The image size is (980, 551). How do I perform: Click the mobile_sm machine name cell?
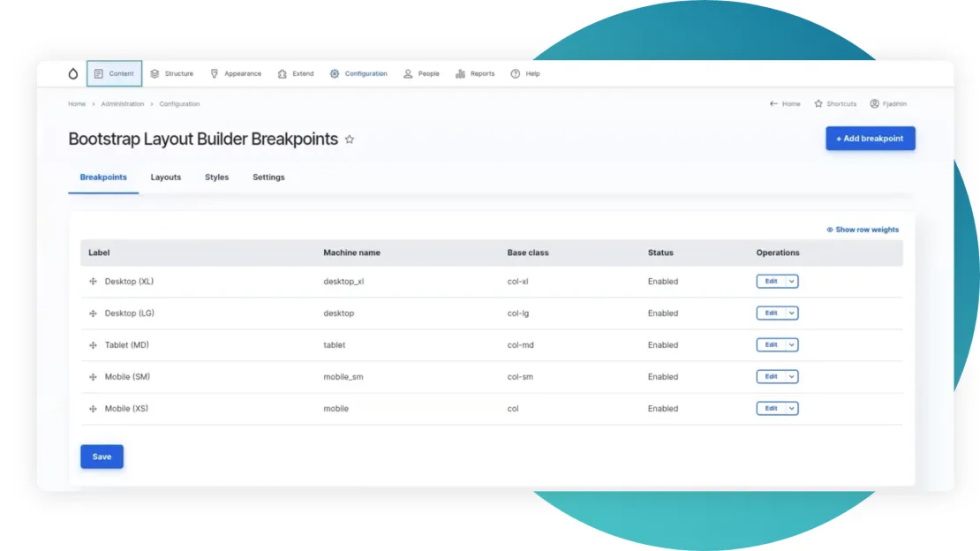pos(343,377)
